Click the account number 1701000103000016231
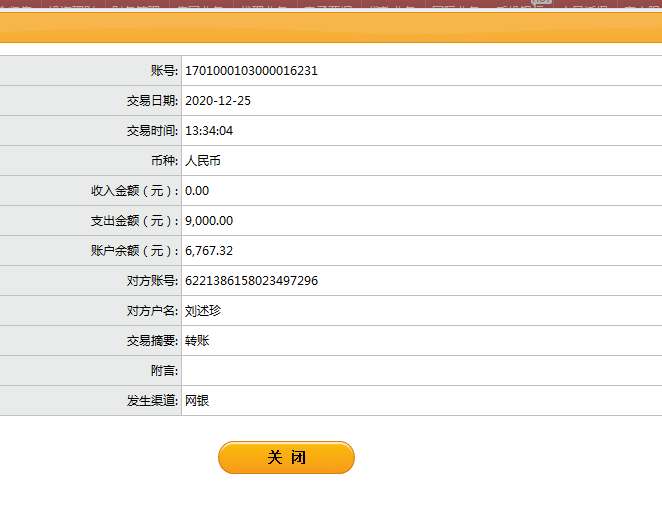The width and height of the screenshot is (662, 510). coord(251,71)
